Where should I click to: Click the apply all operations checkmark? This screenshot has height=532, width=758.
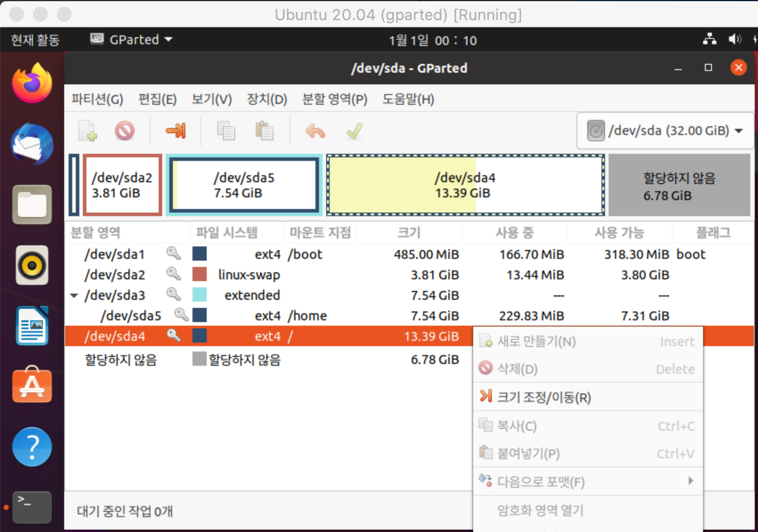355,131
